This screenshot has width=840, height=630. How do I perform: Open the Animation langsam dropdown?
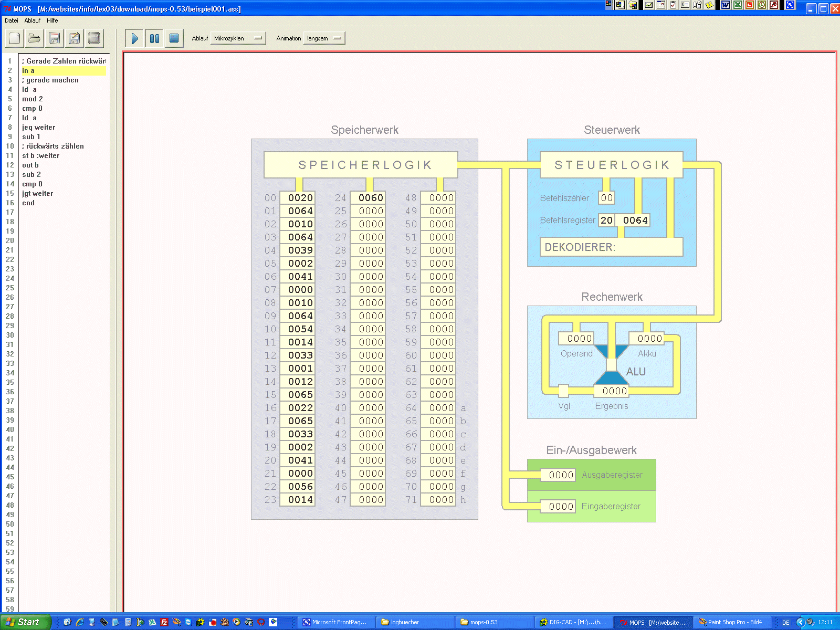(324, 38)
